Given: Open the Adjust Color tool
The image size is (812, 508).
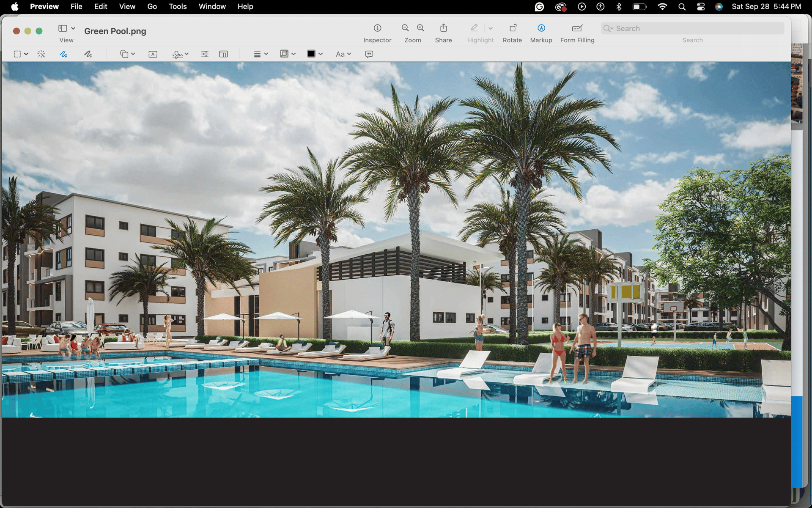Looking at the screenshot, I should pos(205,54).
